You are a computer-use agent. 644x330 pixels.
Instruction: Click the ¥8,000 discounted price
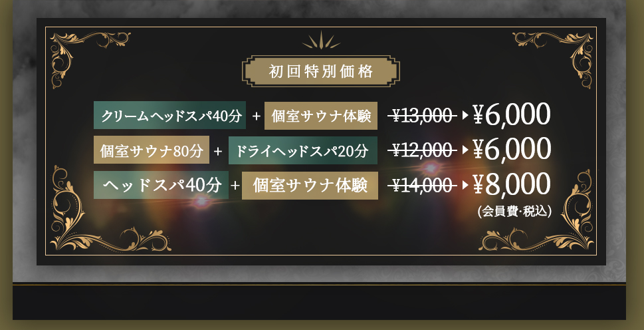[x=511, y=184]
